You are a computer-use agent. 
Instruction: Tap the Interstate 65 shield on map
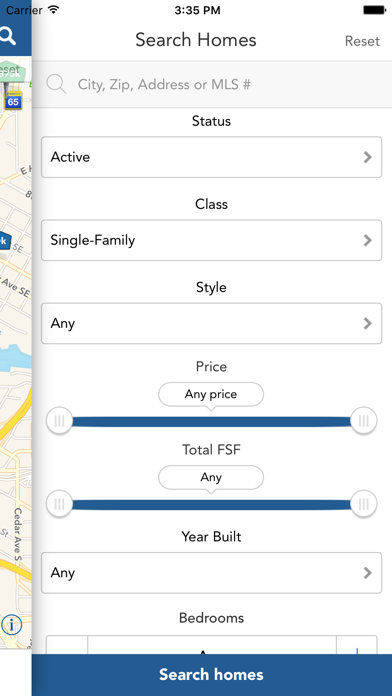pyautogui.click(x=13, y=102)
